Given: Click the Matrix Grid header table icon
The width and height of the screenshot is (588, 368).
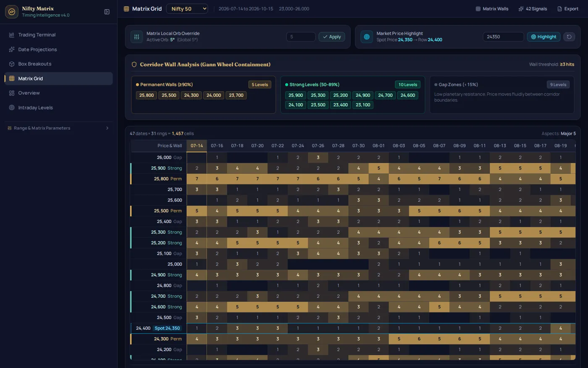Looking at the screenshot, I should tap(126, 9).
